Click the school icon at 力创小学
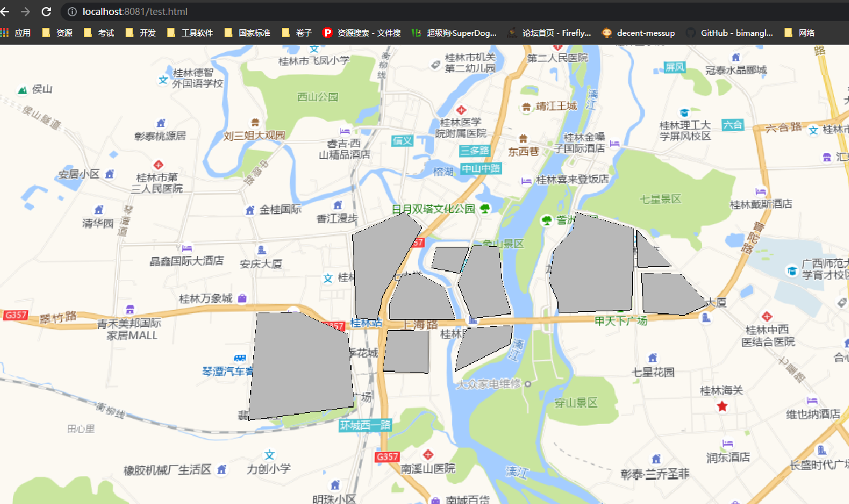 pyautogui.click(x=269, y=455)
